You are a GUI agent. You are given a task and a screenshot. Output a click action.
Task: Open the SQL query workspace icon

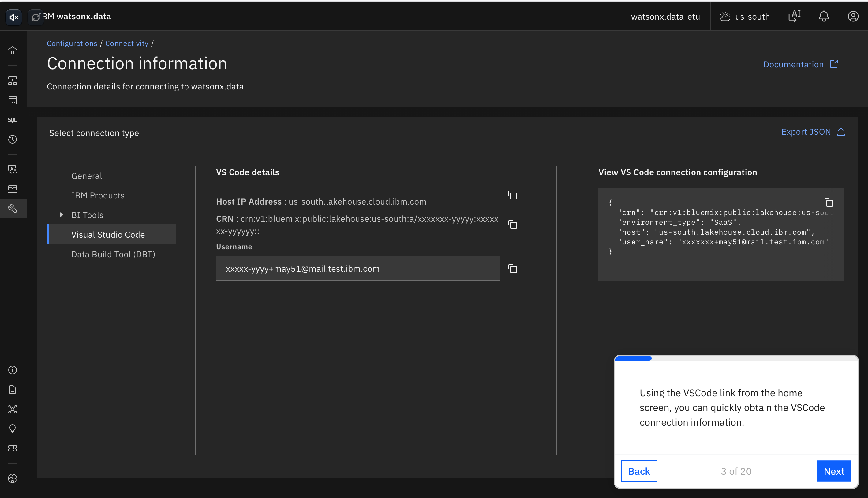pyautogui.click(x=13, y=120)
